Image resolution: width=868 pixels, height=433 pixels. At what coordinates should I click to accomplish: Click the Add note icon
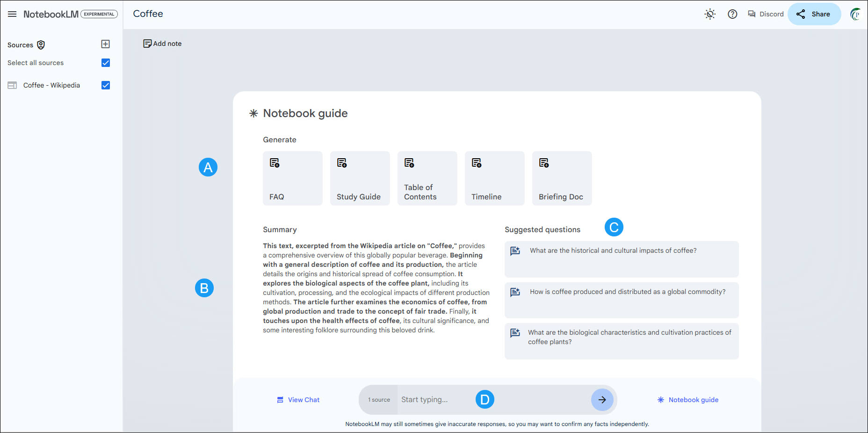(x=147, y=43)
